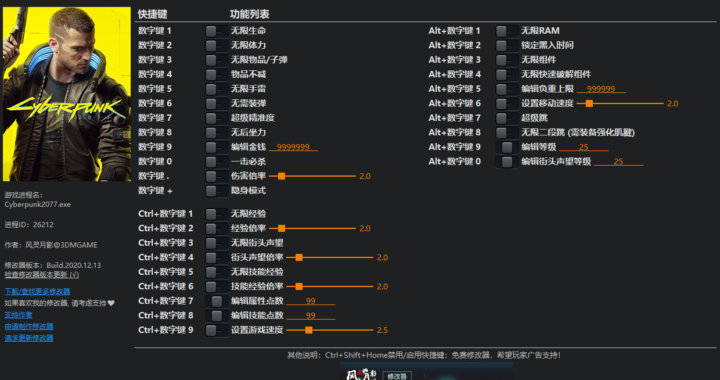
Task: Toggle 一击必杀 switch
Action: tap(216, 162)
